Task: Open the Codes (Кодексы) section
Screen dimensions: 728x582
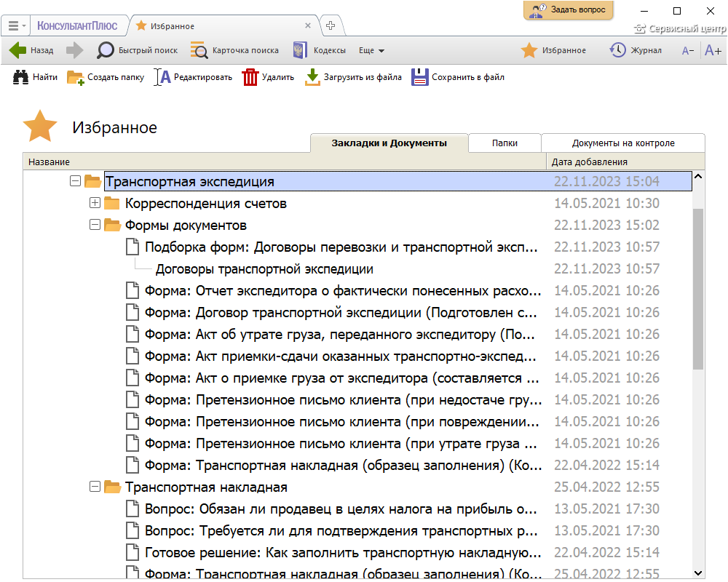Action: tap(319, 50)
